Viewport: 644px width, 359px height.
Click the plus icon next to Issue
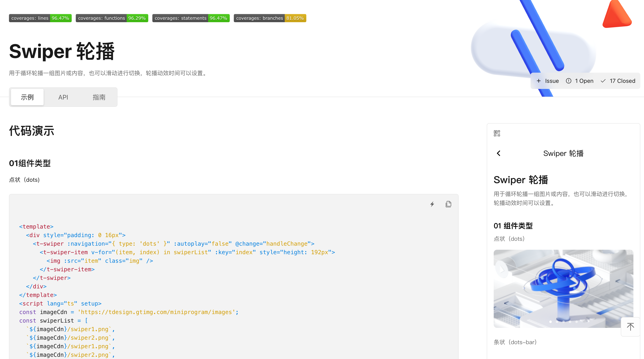tap(538, 81)
